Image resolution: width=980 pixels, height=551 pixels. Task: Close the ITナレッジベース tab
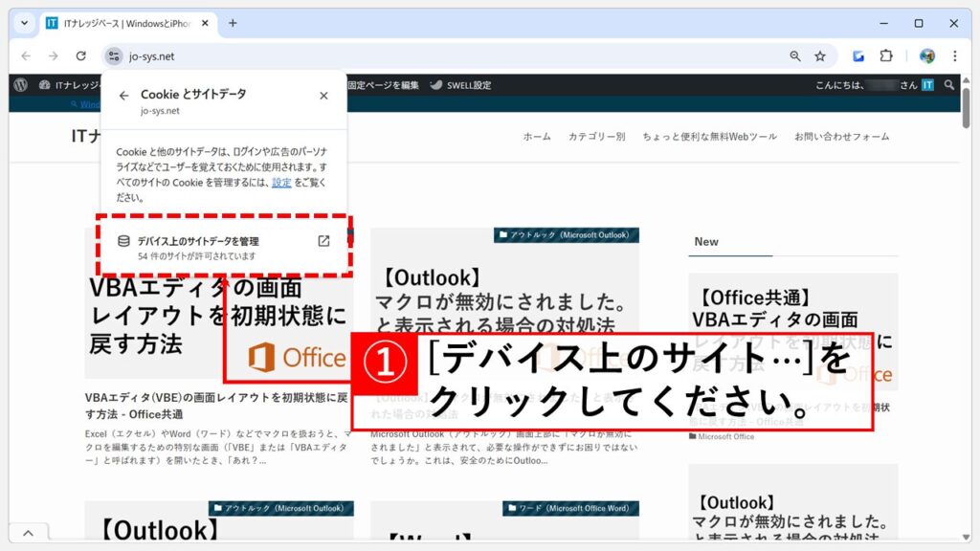[205, 23]
